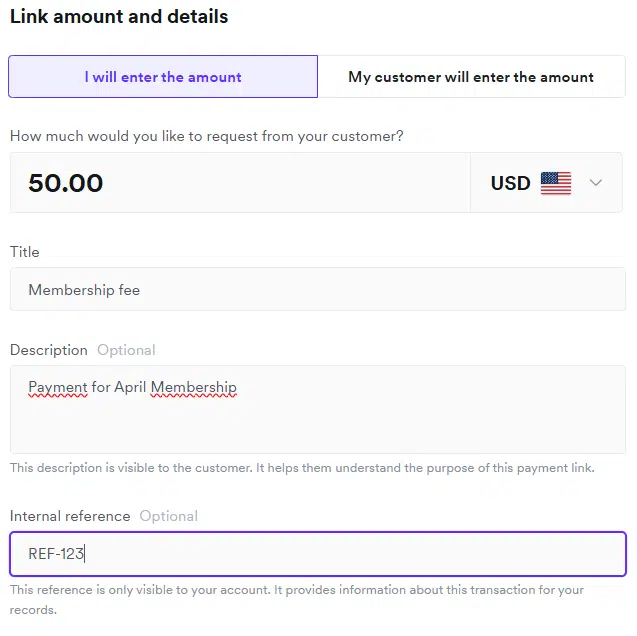Click the description visibility helper text
Screen dimensions: 637x636
coord(302,468)
